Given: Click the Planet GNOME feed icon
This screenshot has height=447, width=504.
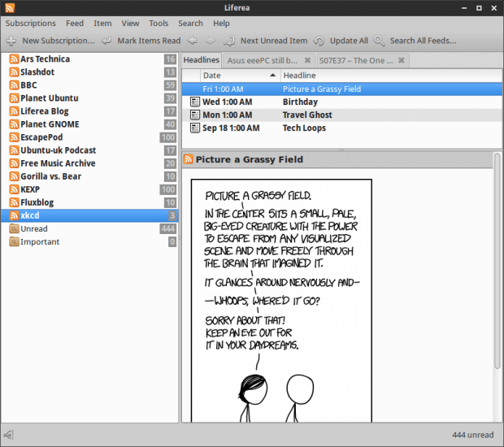Looking at the screenshot, I should coord(14,124).
